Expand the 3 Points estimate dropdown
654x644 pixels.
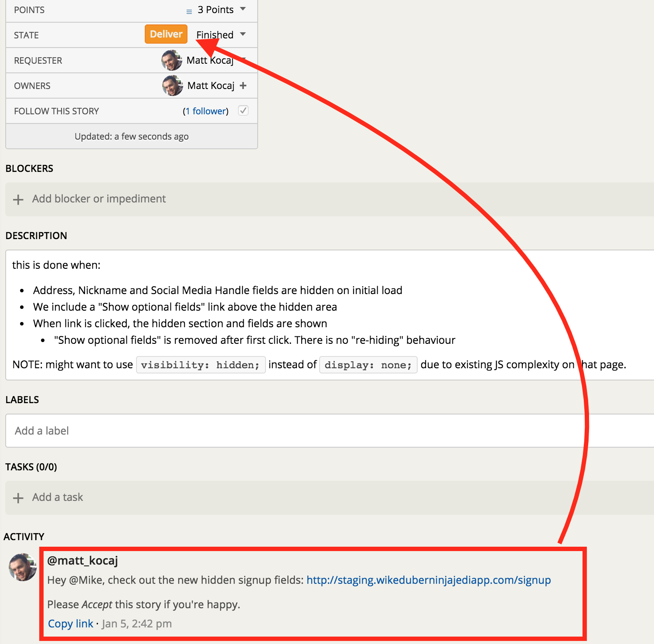click(242, 9)
